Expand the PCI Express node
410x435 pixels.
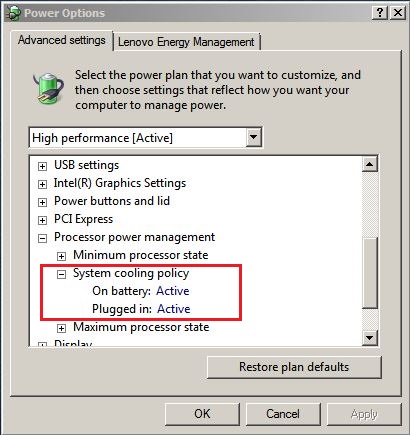coord(42,220)
